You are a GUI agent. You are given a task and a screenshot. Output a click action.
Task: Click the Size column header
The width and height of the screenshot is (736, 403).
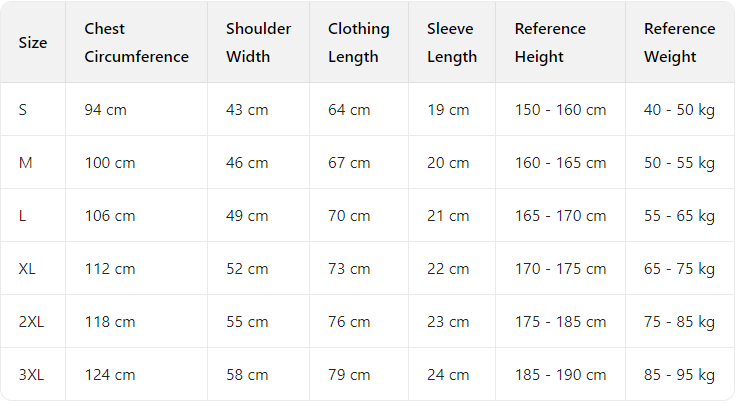pyautogui.click(x=33, y=43)
